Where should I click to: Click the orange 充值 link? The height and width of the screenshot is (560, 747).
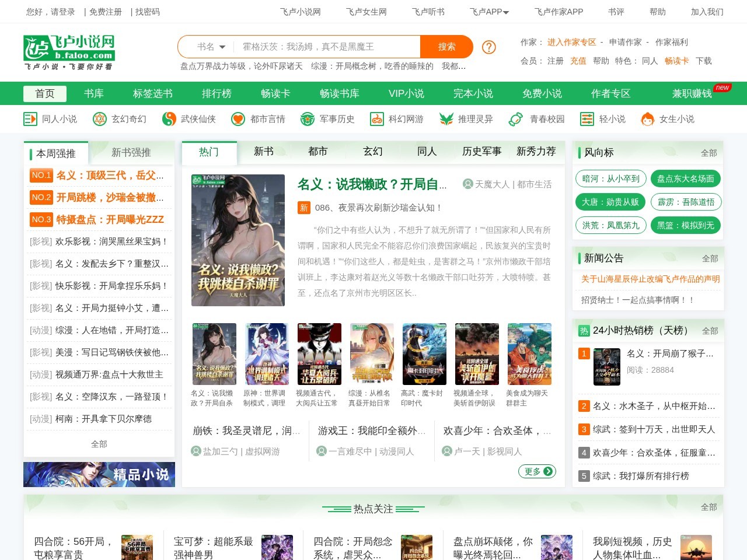(x=578, y=61)
